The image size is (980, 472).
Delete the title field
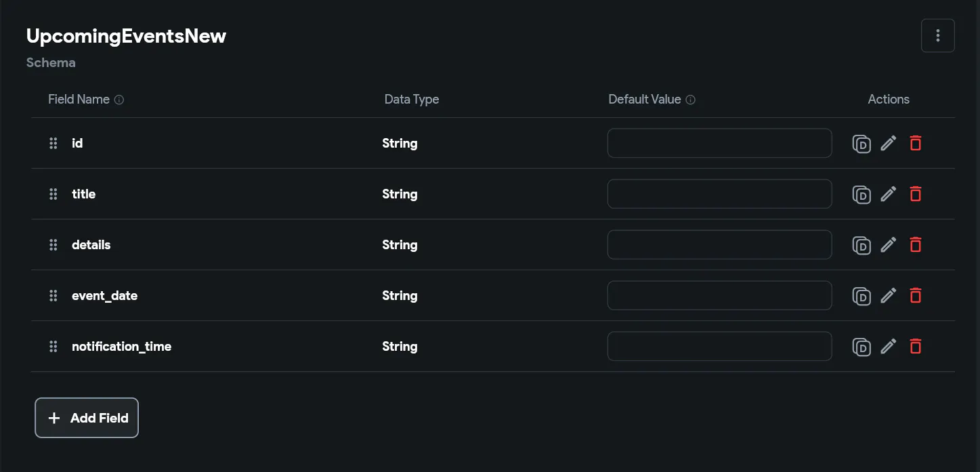tap(916, 194)
